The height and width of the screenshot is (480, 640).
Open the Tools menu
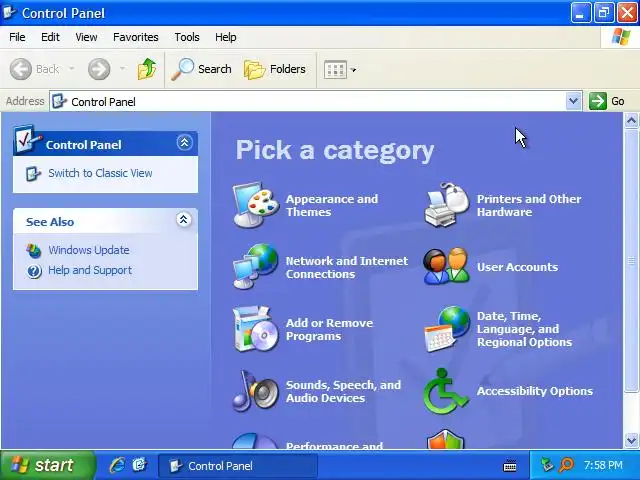coord(187,37)
